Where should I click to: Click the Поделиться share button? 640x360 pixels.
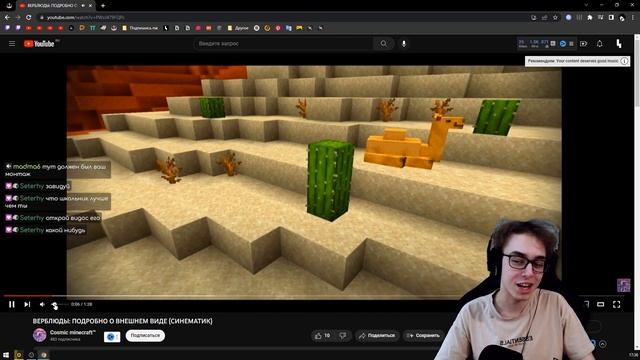point(377,336)
